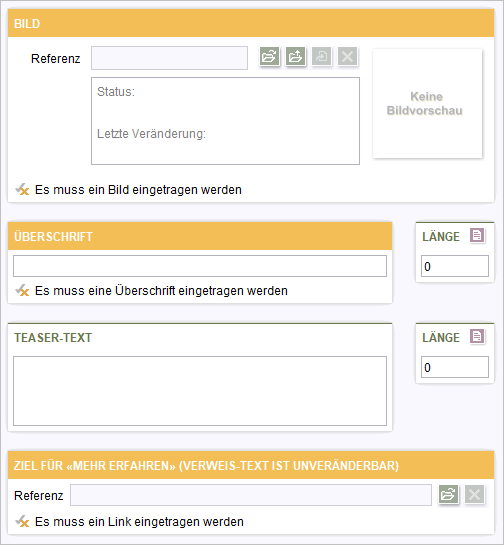Click into the Überschrift text field
Viewport: 504px width, 545px height.
click(200, 266)
